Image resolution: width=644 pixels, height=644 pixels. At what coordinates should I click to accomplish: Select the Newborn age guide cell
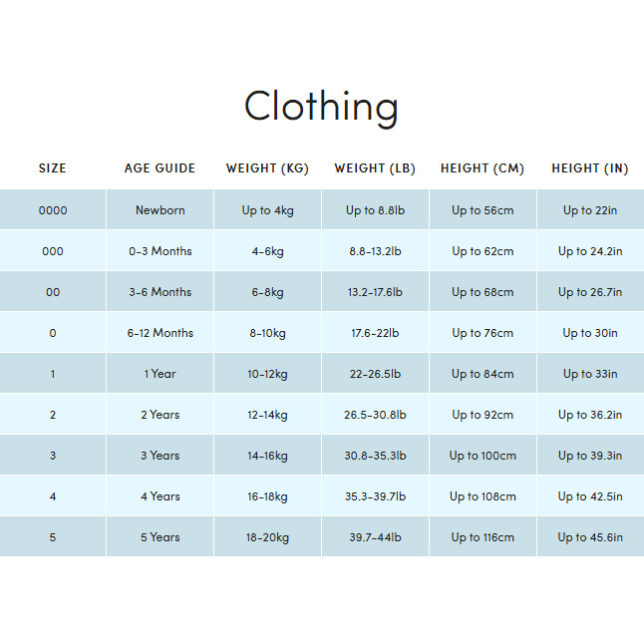pos(160,210)
